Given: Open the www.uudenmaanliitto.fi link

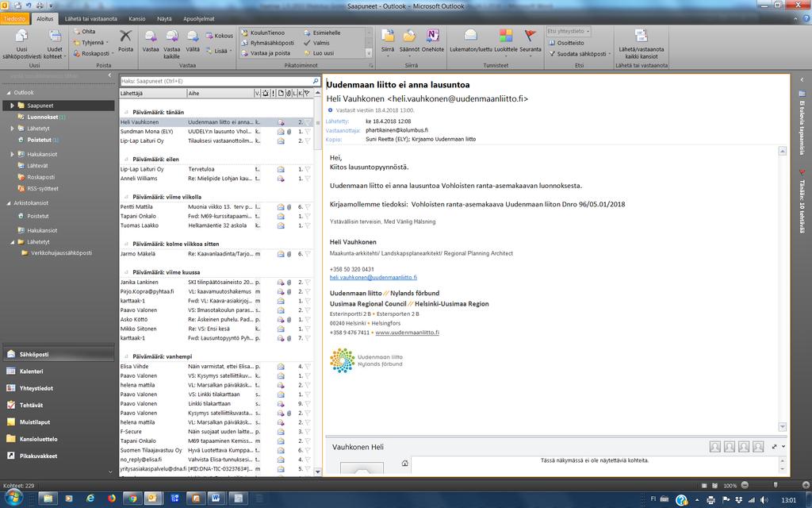Looking at the screenshot, I should [x=408, y=333].
